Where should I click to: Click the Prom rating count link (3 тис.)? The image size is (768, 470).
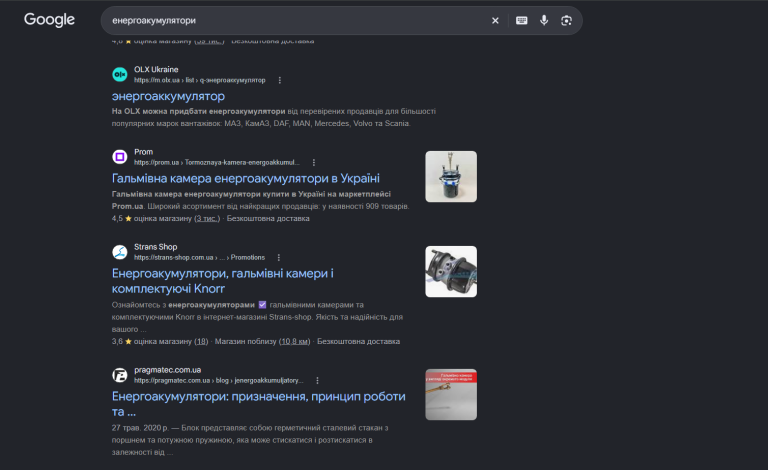(207, 218)
